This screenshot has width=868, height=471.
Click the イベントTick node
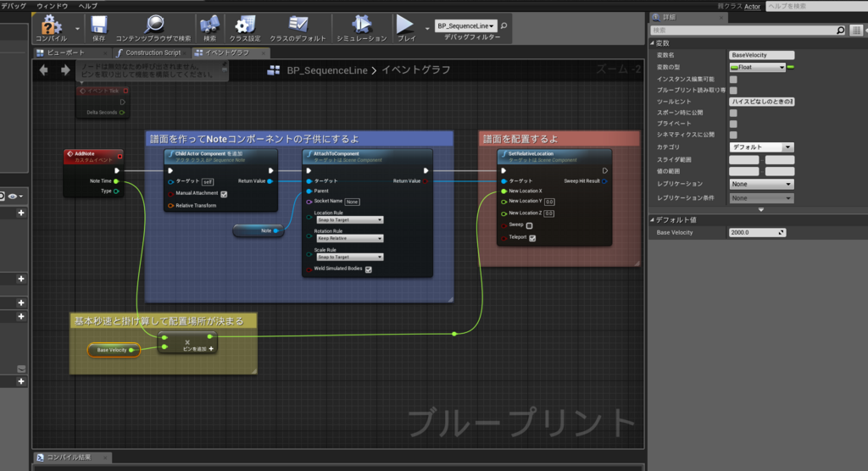(x=103, y=102)
